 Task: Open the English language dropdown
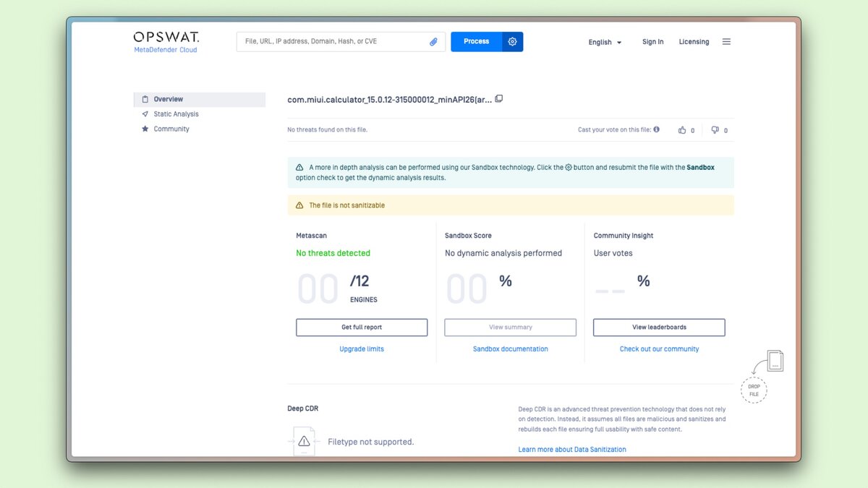(x=605, y=42)
